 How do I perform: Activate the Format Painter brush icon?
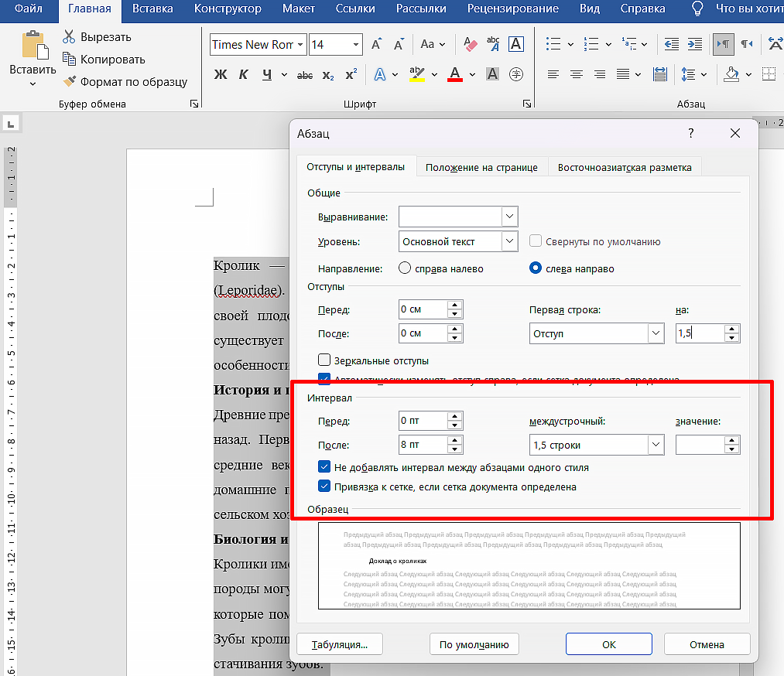pos(69,81)
